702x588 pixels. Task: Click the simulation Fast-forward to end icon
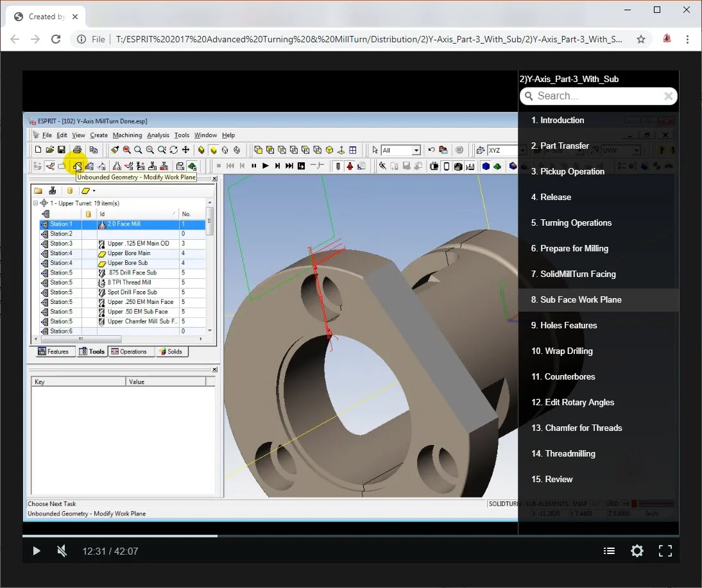(x=289, y=166)
